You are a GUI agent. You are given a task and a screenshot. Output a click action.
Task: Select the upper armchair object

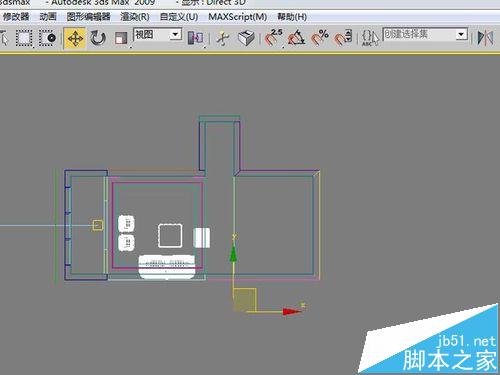coord(126,223)
